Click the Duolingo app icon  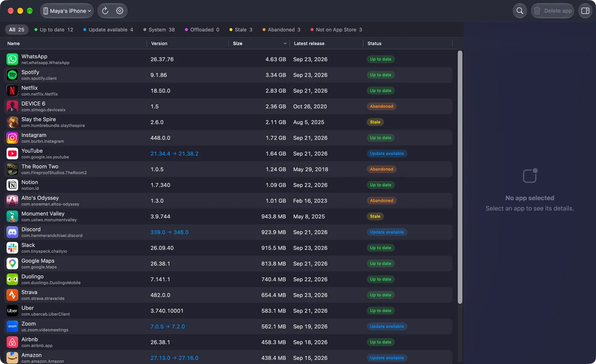tap(12, 279)
